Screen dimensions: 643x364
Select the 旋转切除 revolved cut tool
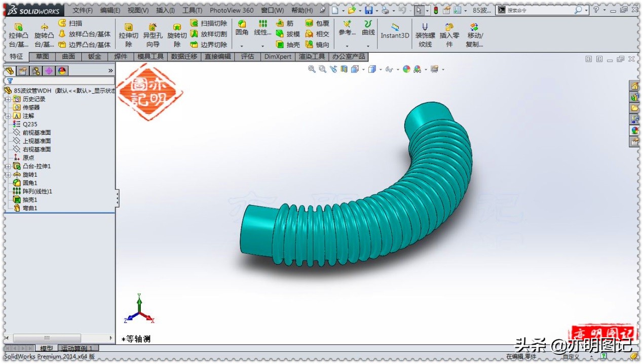pos(177,32)
